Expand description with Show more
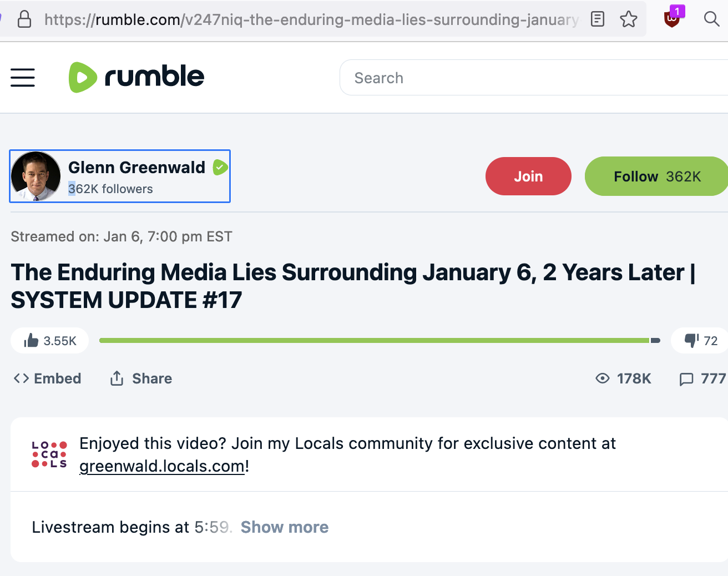 tap(284, 527)
